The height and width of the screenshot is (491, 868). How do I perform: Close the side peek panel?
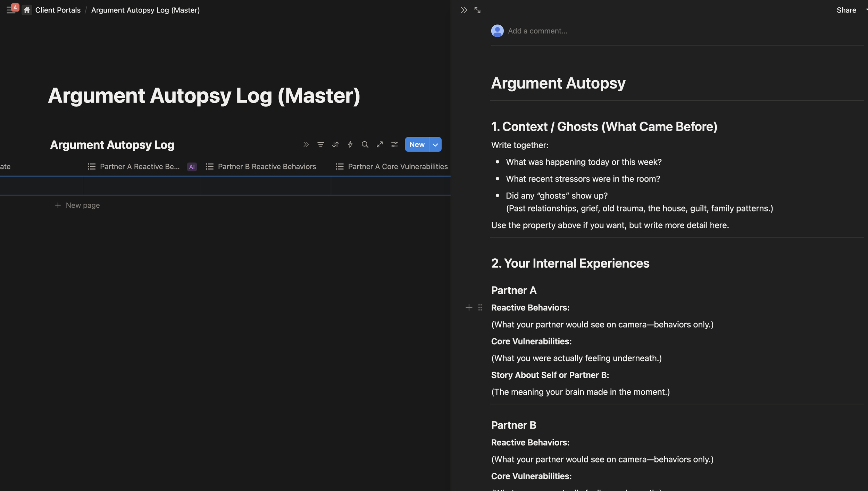click(464, 10)
